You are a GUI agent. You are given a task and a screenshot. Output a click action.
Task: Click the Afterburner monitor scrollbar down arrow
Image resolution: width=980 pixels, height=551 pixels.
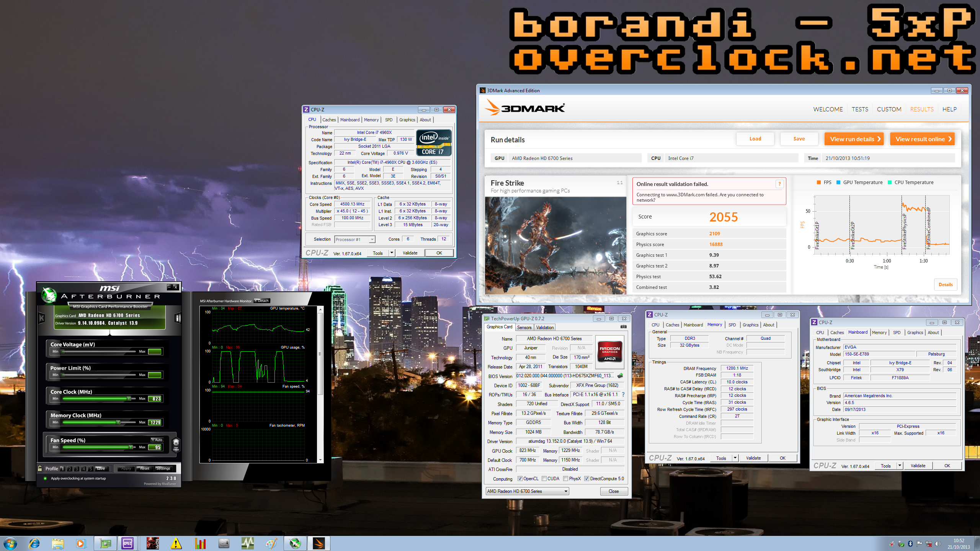coord(320,460)
